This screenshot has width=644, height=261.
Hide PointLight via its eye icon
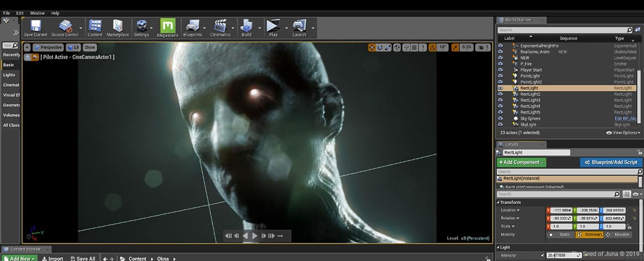[501, 76]
